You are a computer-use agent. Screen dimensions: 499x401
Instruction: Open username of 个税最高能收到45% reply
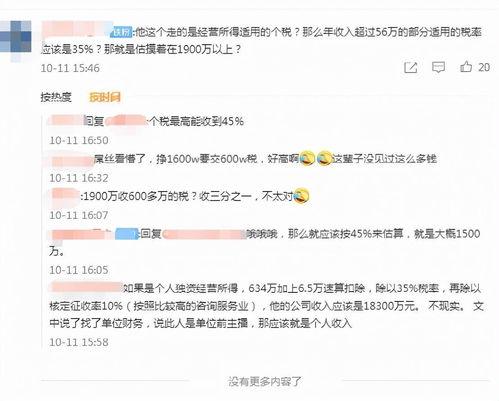click(x=66, y=121)
